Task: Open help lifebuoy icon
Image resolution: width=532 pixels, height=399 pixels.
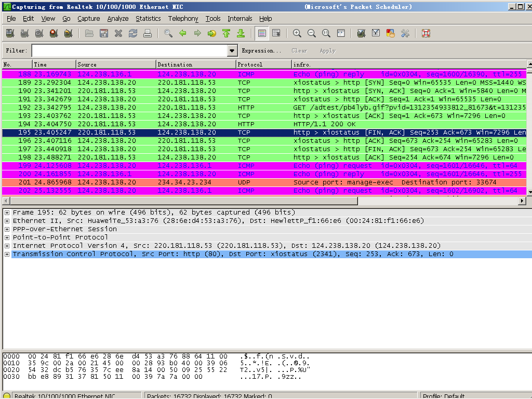Action: click(426, 33)
